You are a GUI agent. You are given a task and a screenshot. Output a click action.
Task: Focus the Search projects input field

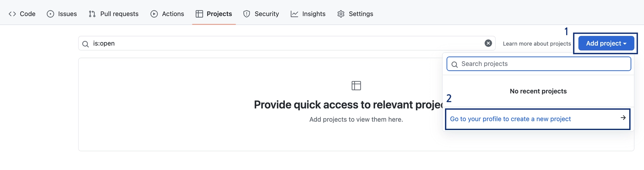pyautogui.click(x=544, y=64)
